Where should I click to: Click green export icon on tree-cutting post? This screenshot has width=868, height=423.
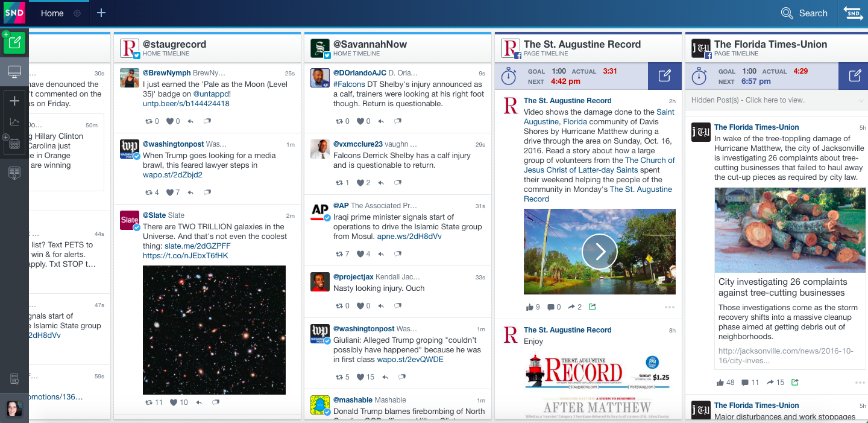(795, 383)
